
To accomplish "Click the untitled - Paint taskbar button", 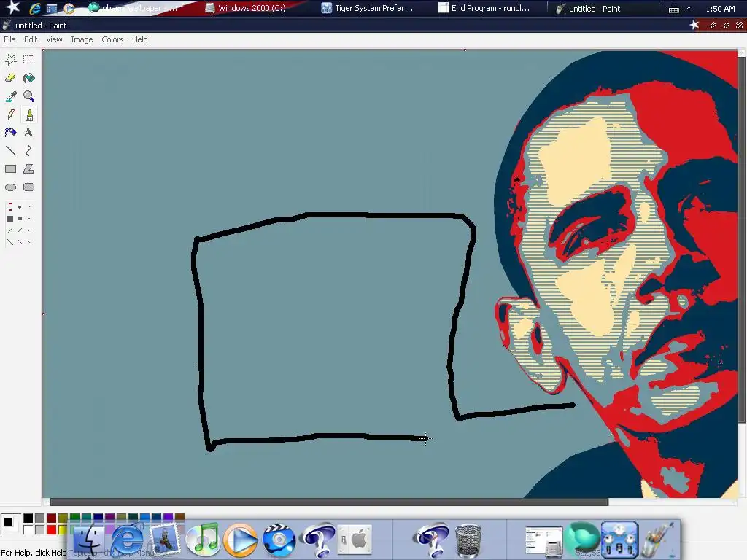I will coord(604,8).
